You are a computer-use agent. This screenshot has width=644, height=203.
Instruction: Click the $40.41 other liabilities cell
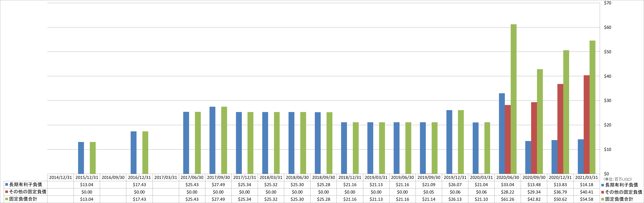(587, 192)
